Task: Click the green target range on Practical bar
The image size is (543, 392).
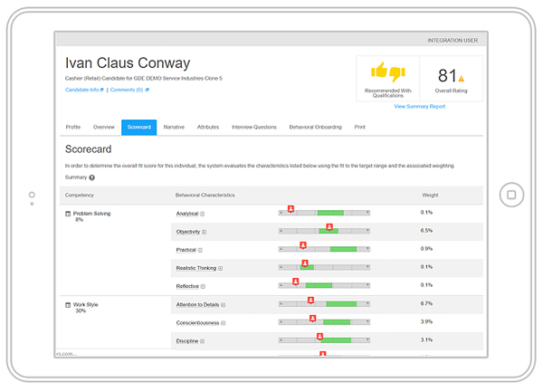Action: tap(343, 249)
